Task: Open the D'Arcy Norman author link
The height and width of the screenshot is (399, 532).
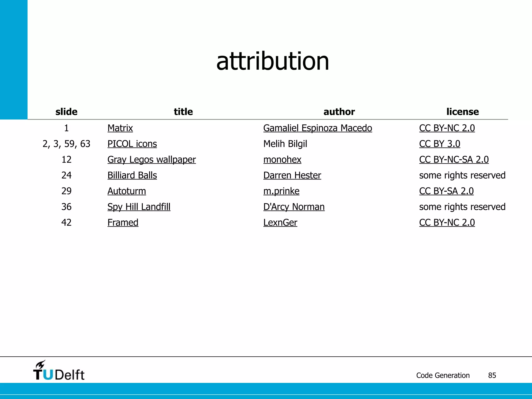Action: click(x=294, y=207)
